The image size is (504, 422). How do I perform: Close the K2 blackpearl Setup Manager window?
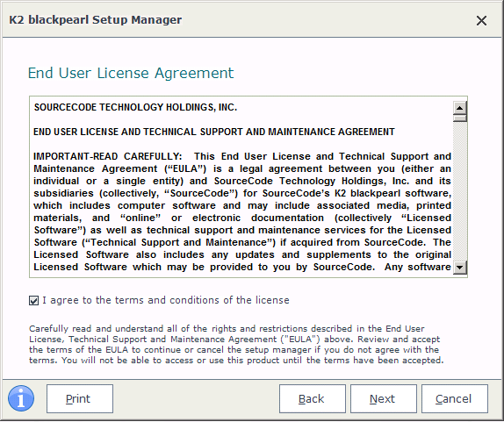click(x=481, y=20)
